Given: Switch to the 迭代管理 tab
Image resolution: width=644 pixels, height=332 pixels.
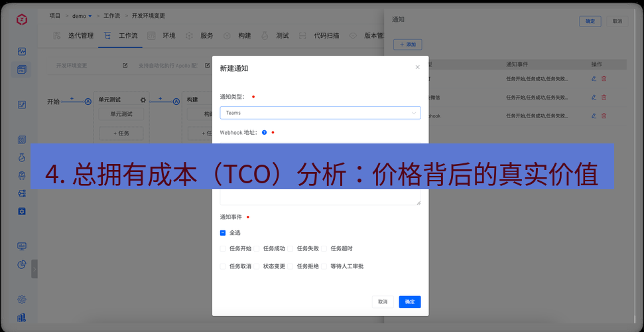Looking at the screenshot, I should [81, 36].
